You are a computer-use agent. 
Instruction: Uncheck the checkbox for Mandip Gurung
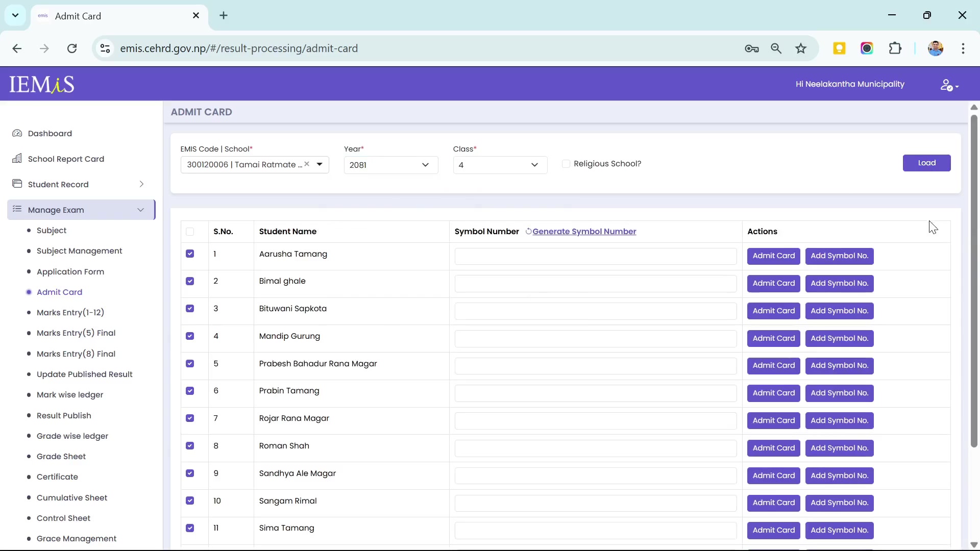click(x=190, y=336)
